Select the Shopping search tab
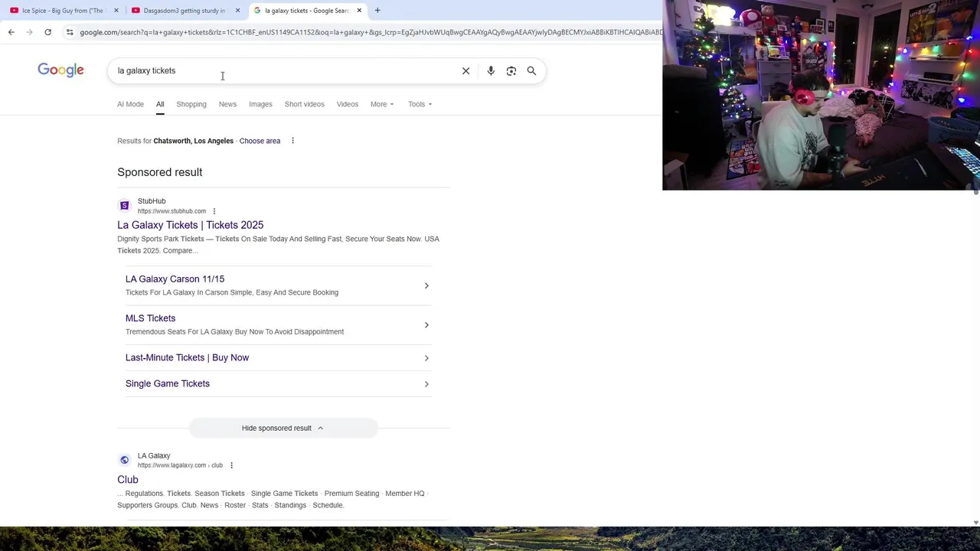Image resolution: width=980 pixels, height=551 pixels. [191, 104]
